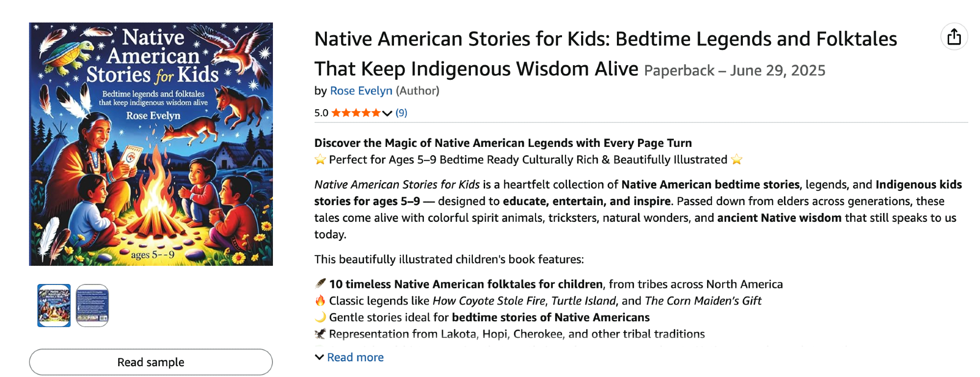The image size is (980, 377).
Task: Click the crescent moon emoji beside Gentle stories
Action: (320, 317)
